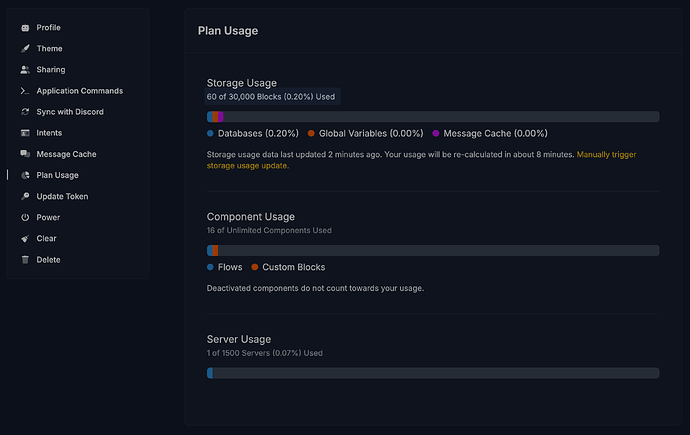Screen dimensions: 690x435
Task: Click the Storage Usage progress bar
Action: click(433, 117)
